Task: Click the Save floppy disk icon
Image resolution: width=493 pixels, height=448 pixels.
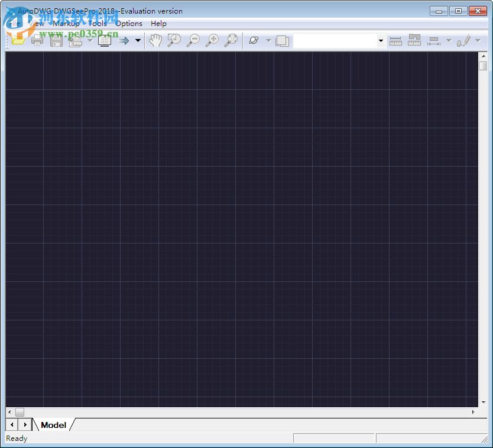Action: tap(56, 41)
